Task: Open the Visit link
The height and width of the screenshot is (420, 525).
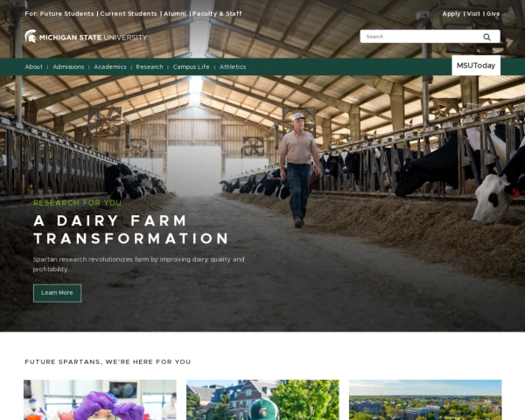Action: 473,14
